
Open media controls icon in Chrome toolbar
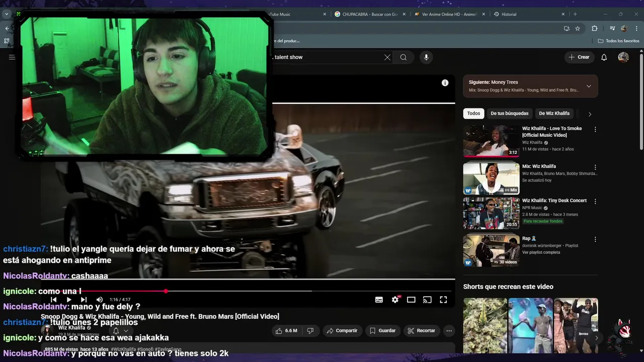[x=612, y=29]
